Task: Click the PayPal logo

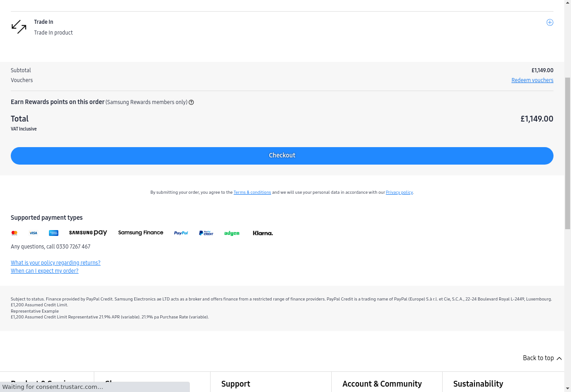Action: coord(181,233)
